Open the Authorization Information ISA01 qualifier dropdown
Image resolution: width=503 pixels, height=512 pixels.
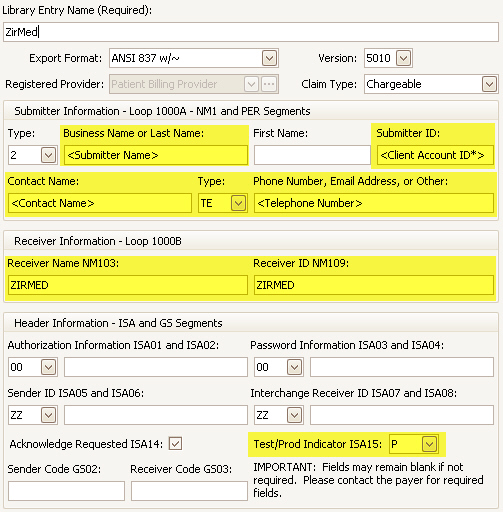click(x=48, y=367)
